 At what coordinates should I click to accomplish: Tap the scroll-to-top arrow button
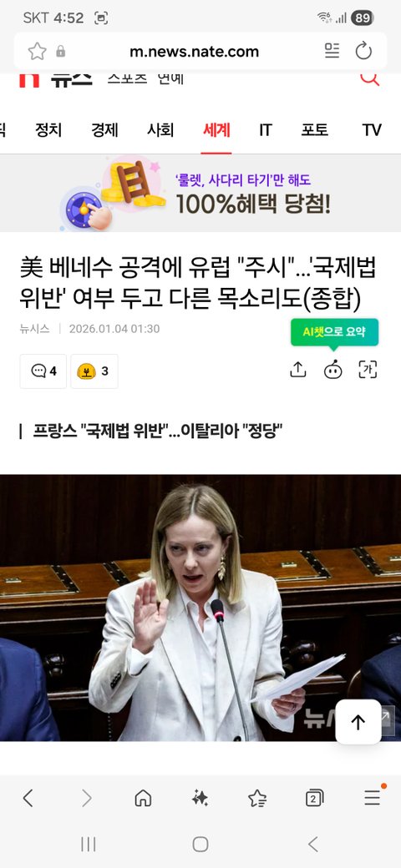pyautogui.click(x=358, y=722)
